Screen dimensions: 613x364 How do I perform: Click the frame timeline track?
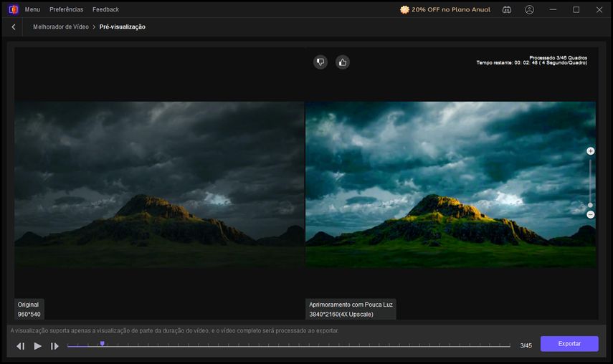tap(288, 345)
